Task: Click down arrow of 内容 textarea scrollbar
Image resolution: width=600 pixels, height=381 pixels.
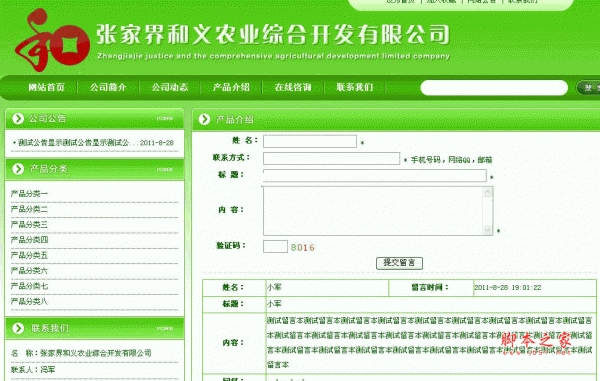Action: click(488, 230)
